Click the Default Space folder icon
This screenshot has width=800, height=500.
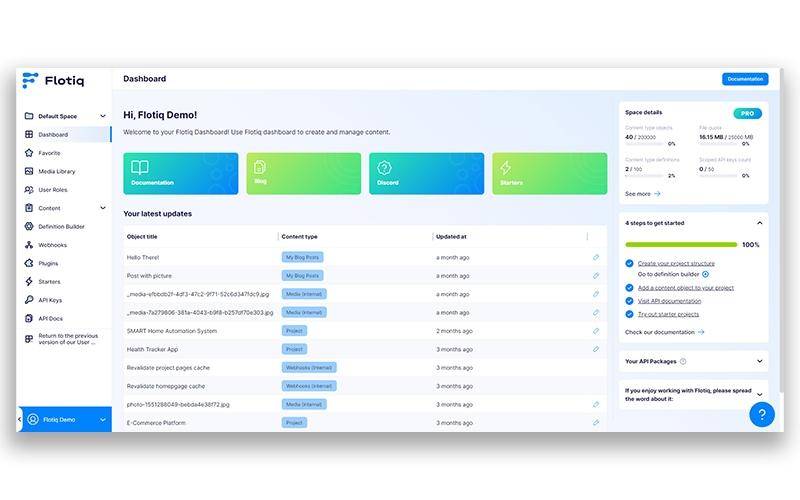pyautogui.click(x=29, y=116)
